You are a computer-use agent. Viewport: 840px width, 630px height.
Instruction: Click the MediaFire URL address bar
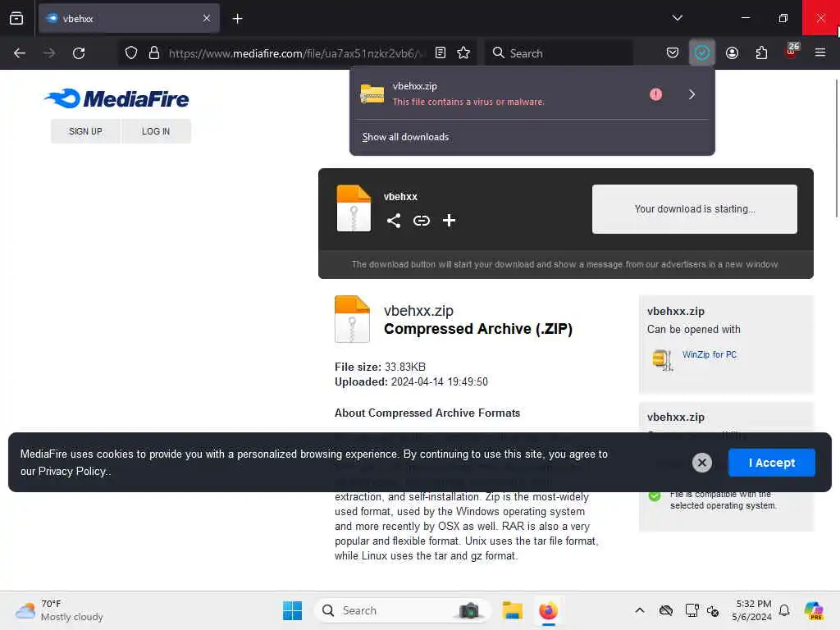(295, 53)
